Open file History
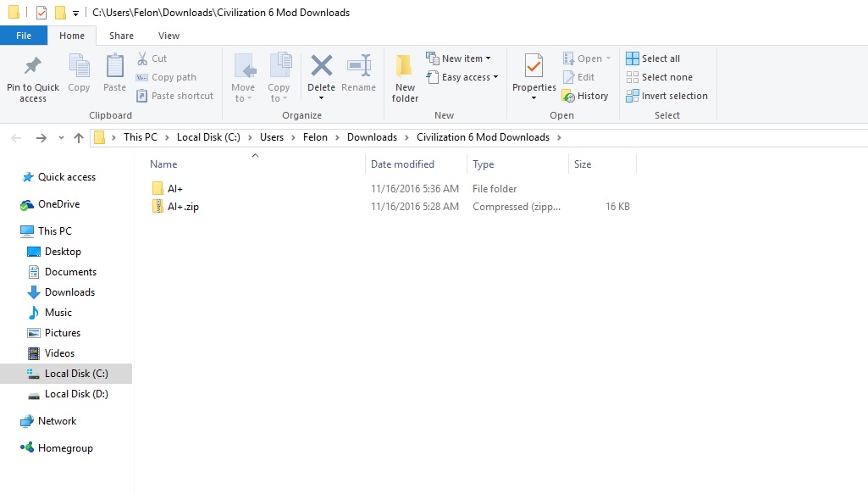 [585, 96]
